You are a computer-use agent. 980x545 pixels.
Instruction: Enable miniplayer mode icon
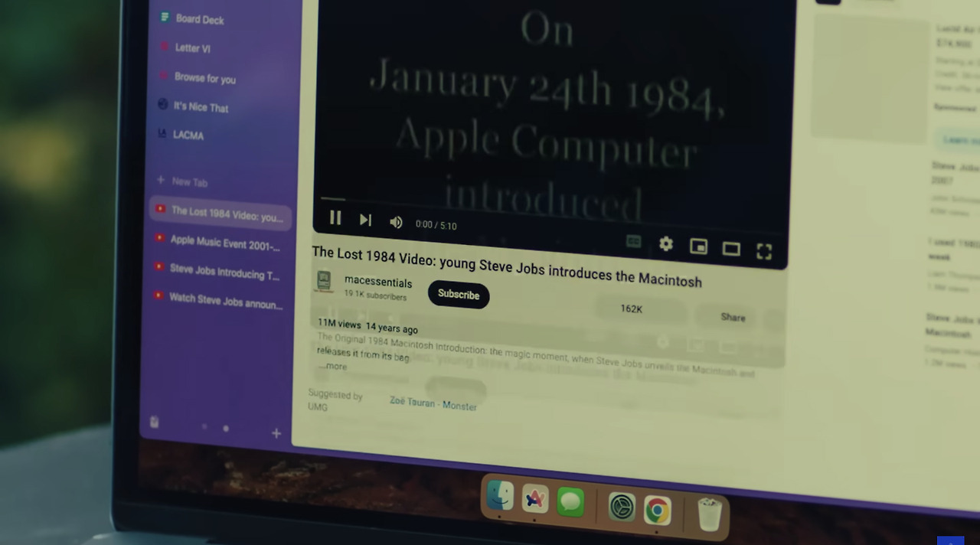tap(698, 246)
